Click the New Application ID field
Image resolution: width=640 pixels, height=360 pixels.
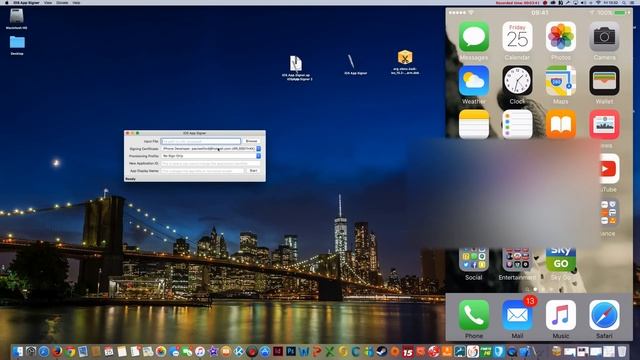click(x=211, y=163)
